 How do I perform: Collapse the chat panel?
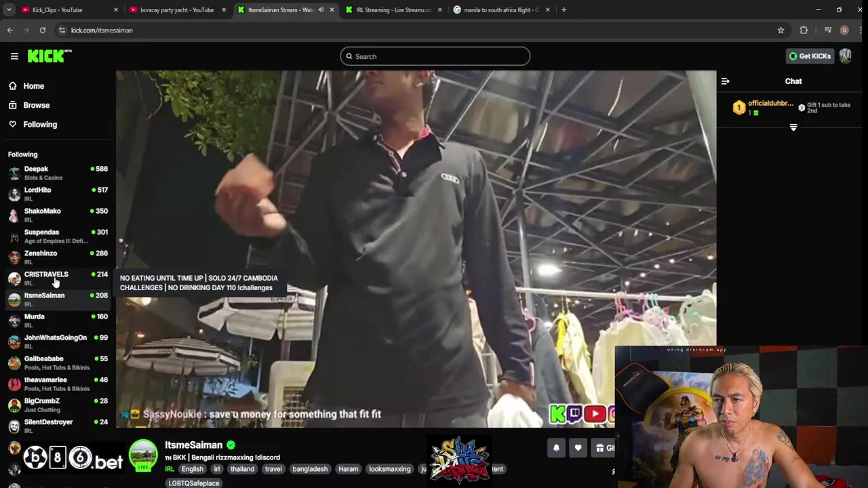pyautogui.click(x=726, y=81)
